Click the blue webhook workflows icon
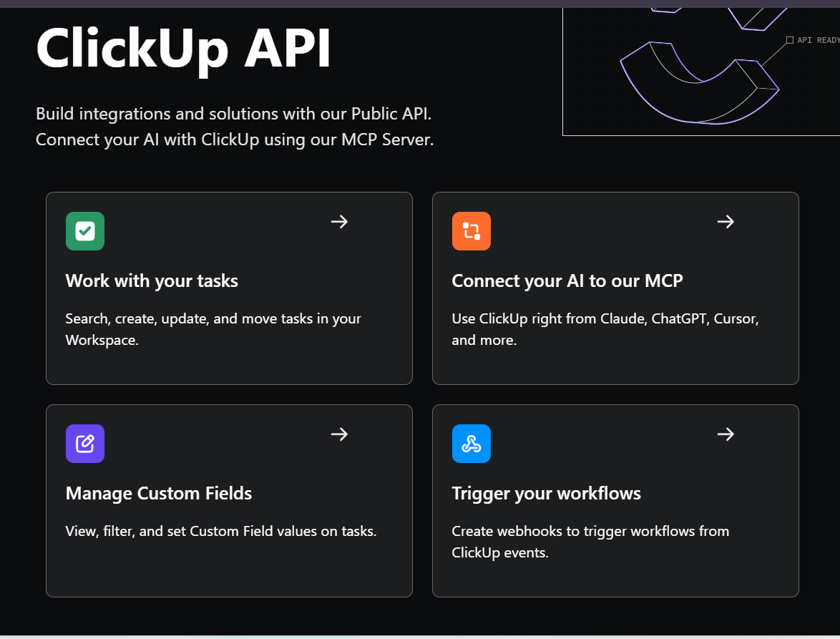This screenshot has height=639, width=840. pos(471,444)
